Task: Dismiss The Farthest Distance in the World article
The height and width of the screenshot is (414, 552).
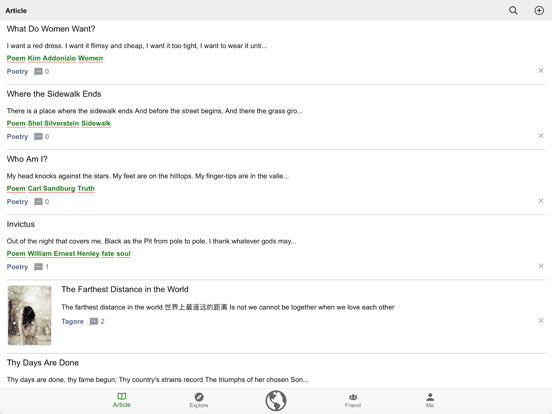Action: (x=541, y=321)
